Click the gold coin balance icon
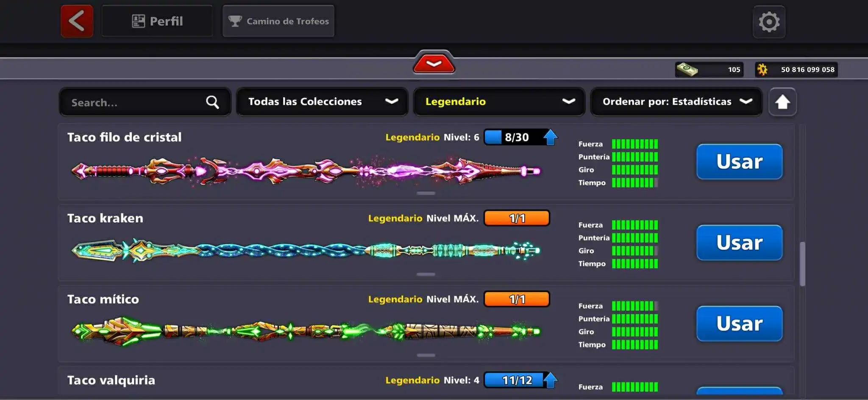868x400 pixels. [x=762, y=70]
